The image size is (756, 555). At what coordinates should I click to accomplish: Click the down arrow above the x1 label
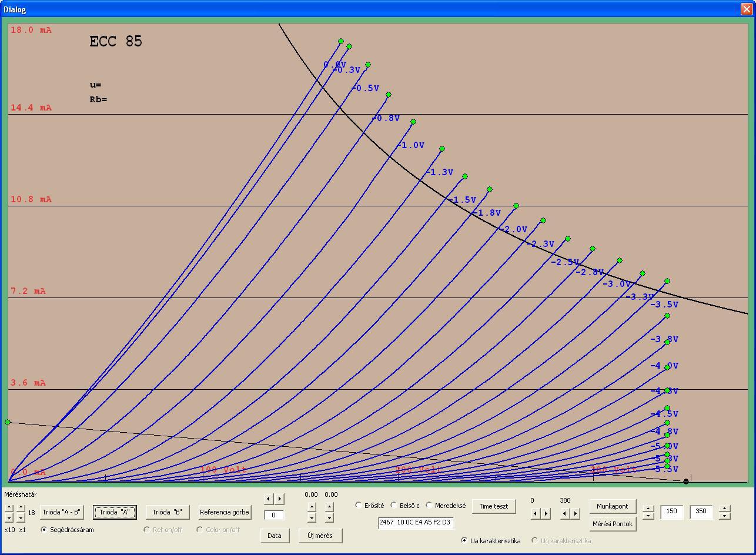coord(21,517)
